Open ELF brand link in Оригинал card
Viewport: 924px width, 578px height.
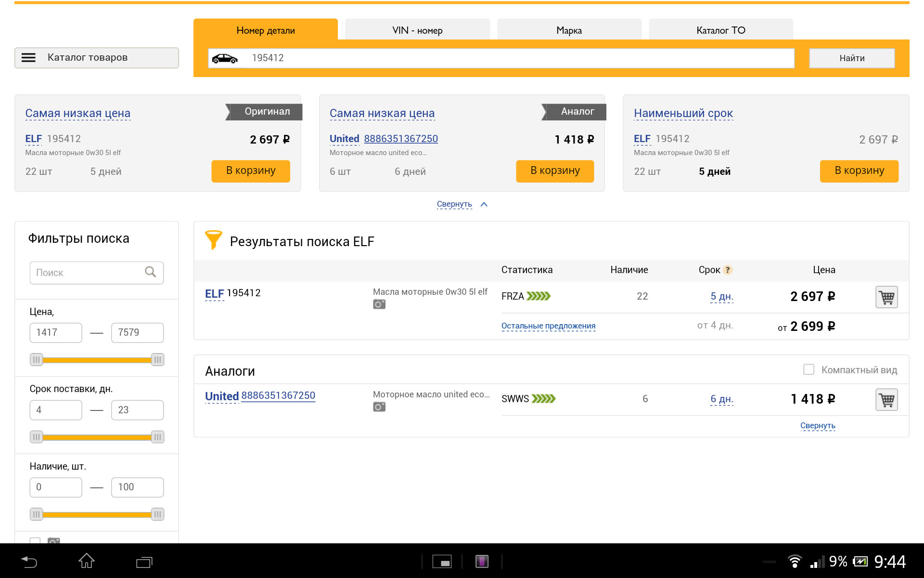point(34,139)
